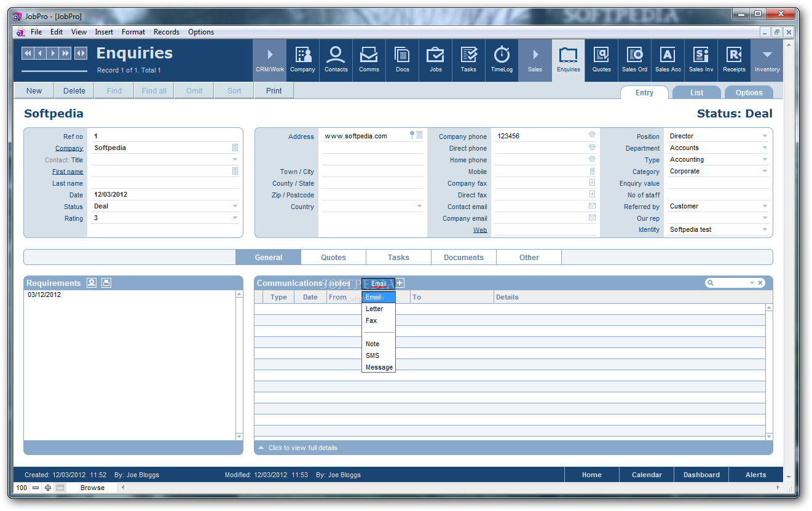Viewport: 812px width, 511px height.
Task: Open the Status dropdown showing Deal
Action: (x=235, y=206)
